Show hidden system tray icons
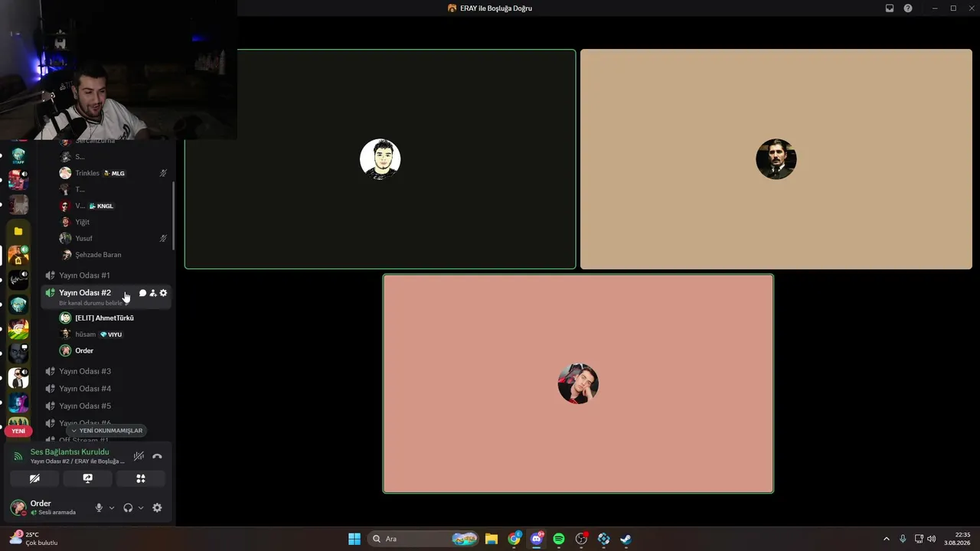 tap(887, 539)
